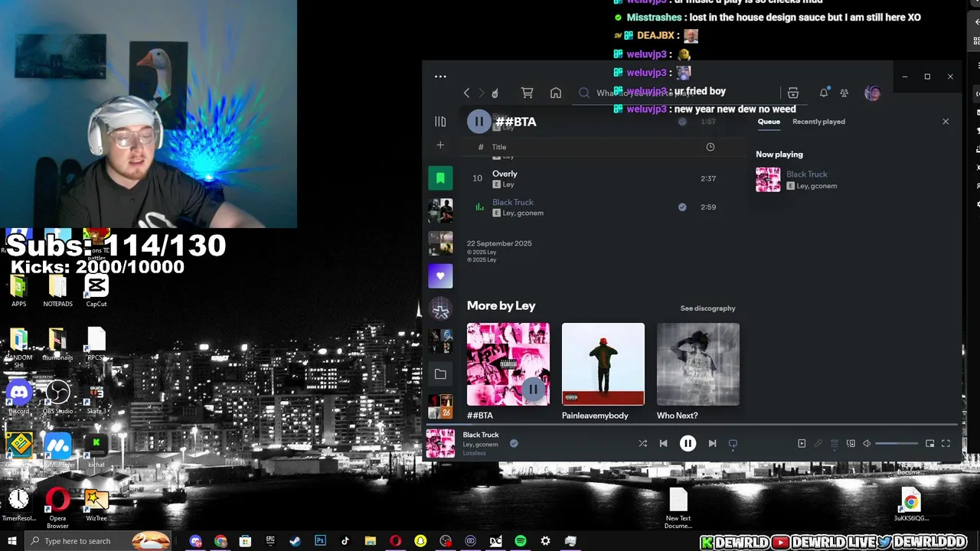Switch to the Queue tab

click(x=769, y=122)
